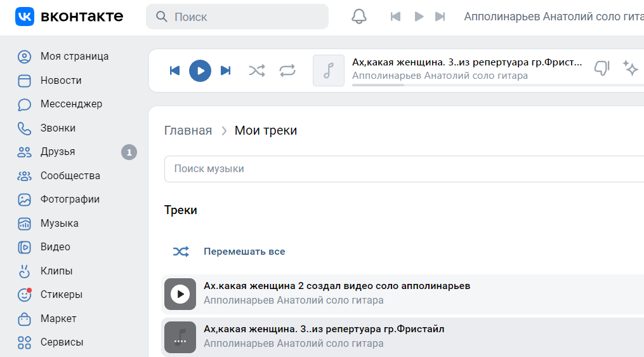
Task: Click the breadcrumb chevron separator
Action: 224,131
